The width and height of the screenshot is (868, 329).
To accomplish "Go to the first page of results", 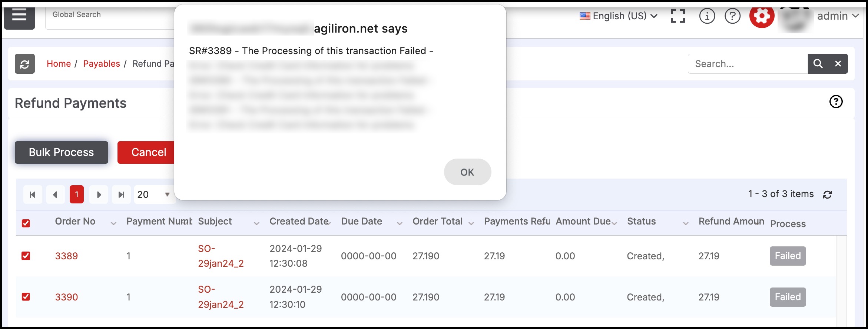I will pyautogui.click(x=33, y=195).
